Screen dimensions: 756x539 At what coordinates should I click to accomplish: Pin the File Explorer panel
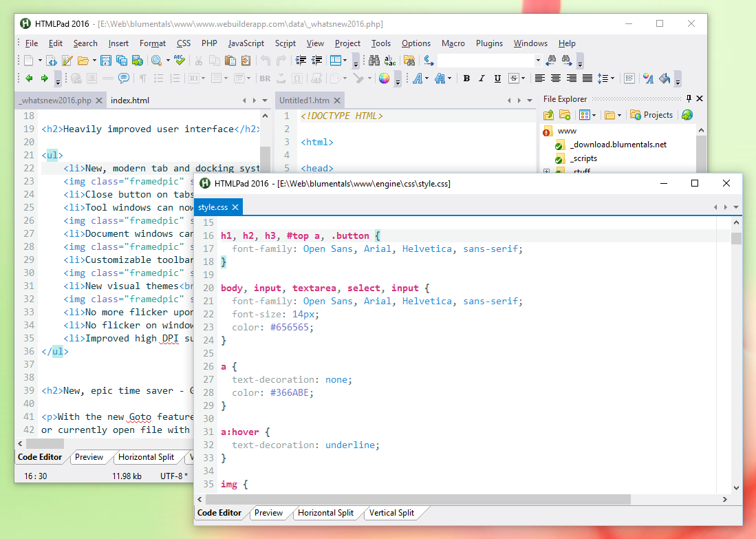click(689, 98)
